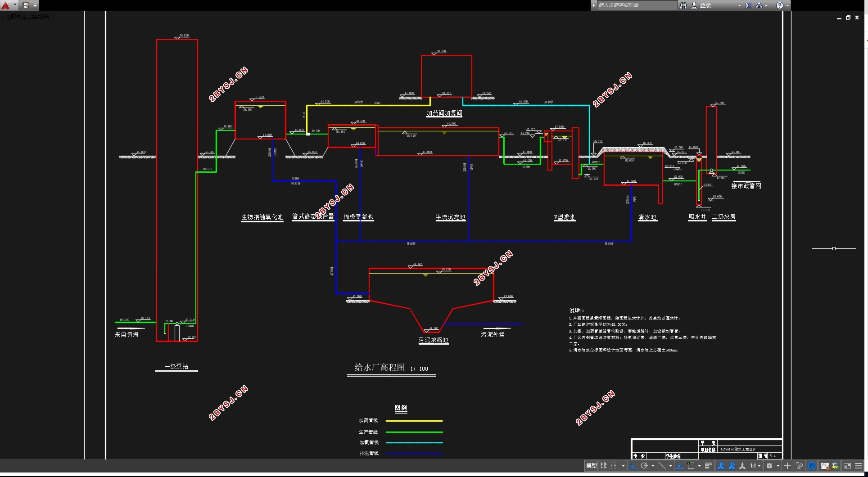
Task: Click the Save As quick access icon
Action: (26, 5)
